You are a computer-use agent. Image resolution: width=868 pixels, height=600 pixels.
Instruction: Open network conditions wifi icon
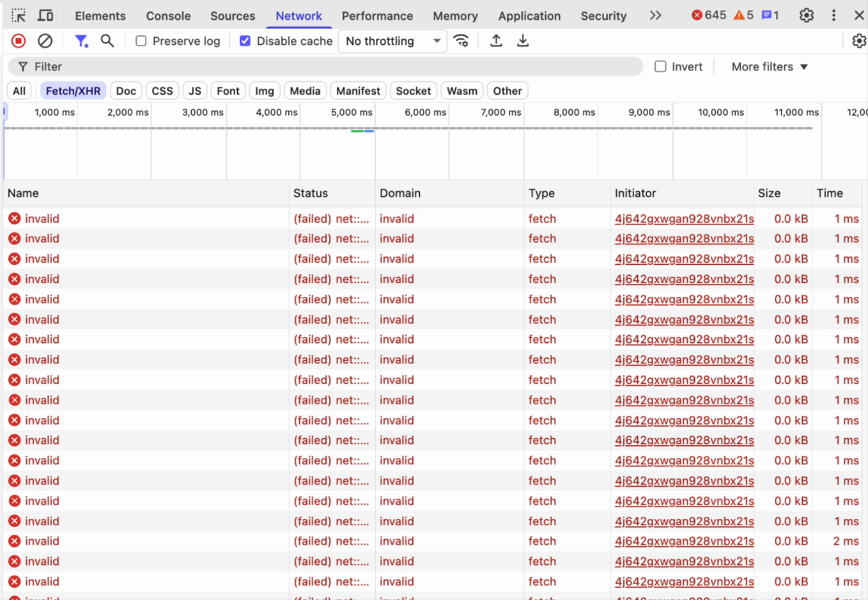pos(461,41)
